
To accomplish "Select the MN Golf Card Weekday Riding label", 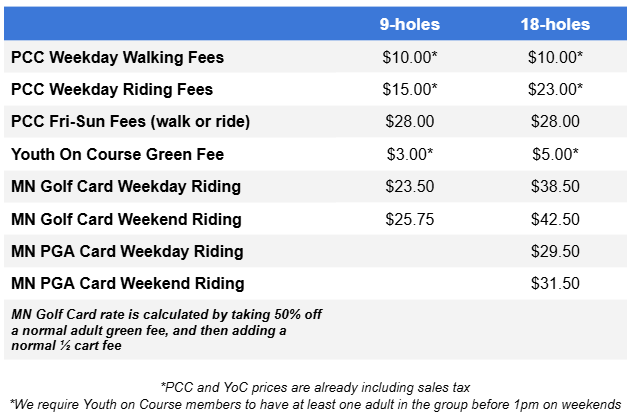I will [x=126, y=186].
